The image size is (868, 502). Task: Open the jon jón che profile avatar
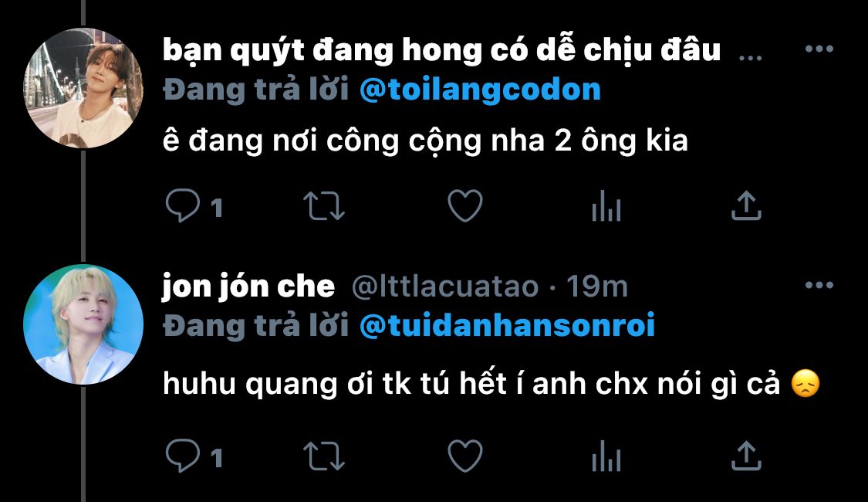click(x=83, y=324)
